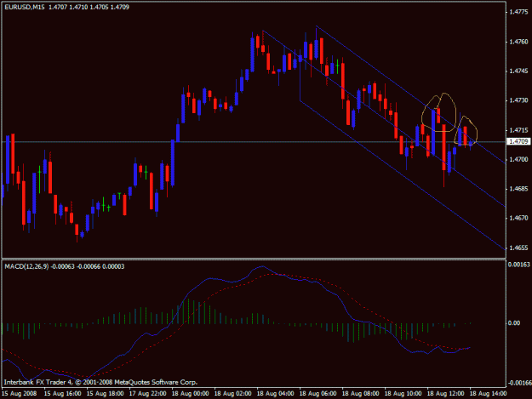Click the 1.4730 price axis label
532x399 pixels.
tap(518, 100)
